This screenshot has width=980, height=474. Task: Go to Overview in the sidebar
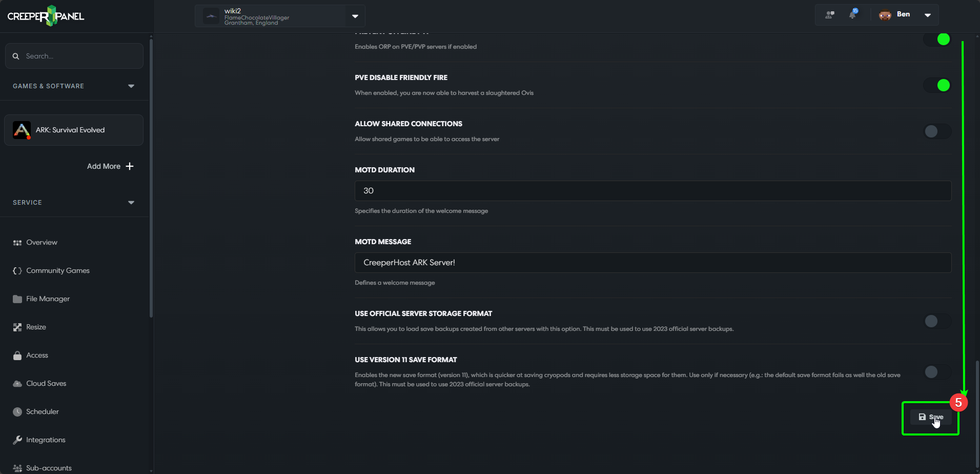click(42, 242)
